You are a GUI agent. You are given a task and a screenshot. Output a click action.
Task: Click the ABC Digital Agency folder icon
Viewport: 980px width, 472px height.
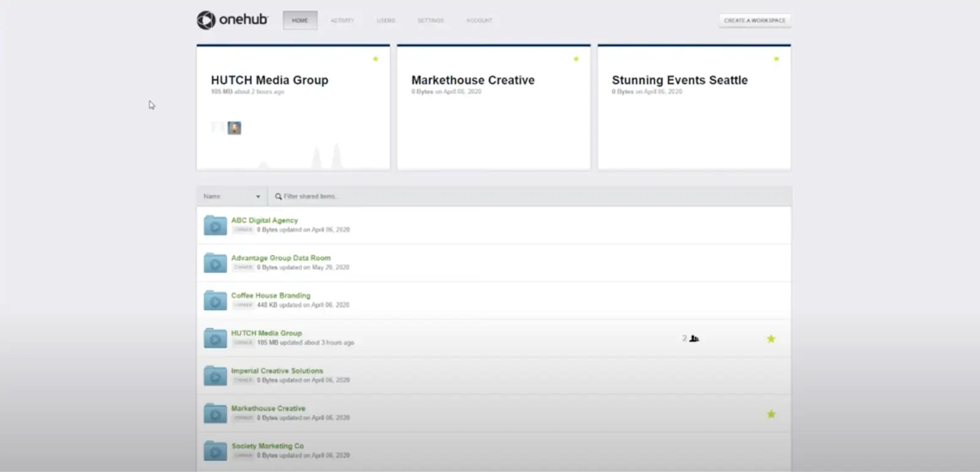(215, 226)
